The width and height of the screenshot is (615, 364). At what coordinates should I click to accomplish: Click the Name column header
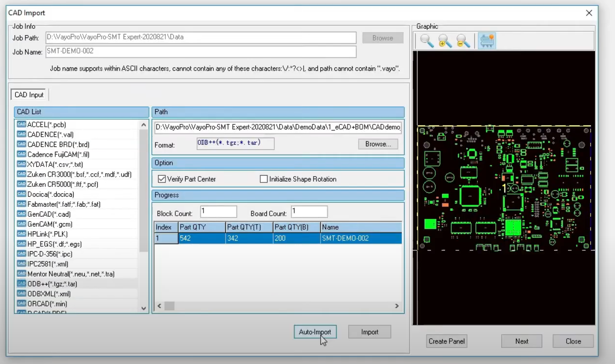click(361, 227)
